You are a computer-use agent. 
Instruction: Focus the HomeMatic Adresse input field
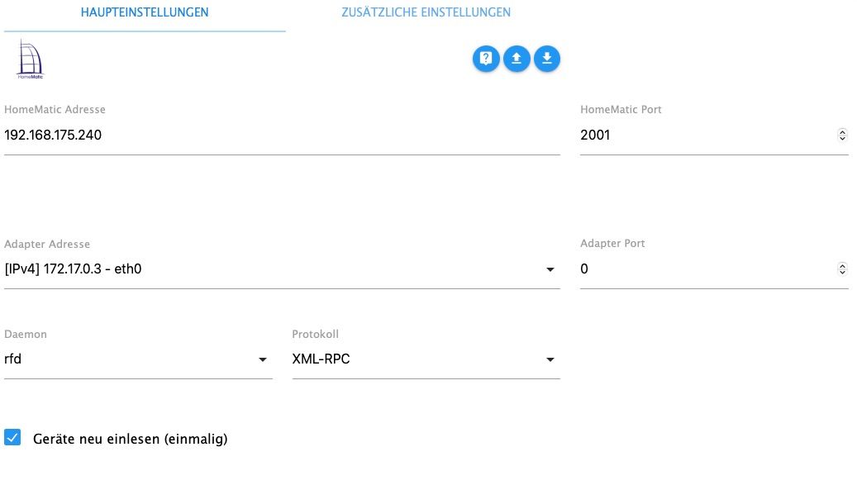click(281, 135)
